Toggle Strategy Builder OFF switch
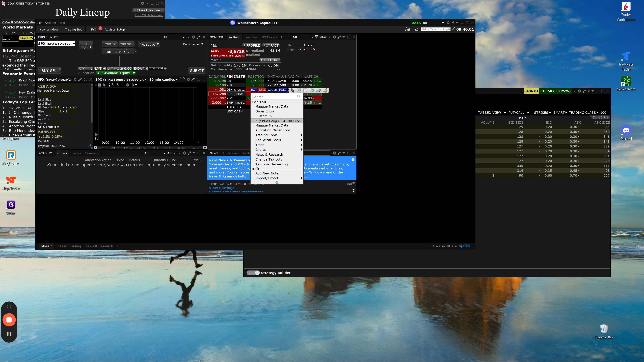 (253, 273)
